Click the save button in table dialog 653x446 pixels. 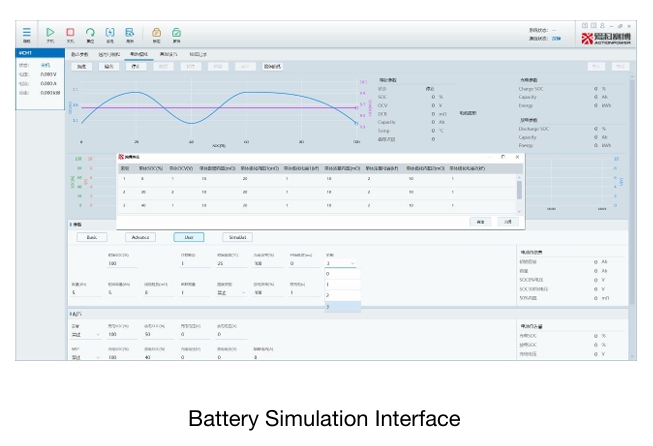tap(480, 222)
